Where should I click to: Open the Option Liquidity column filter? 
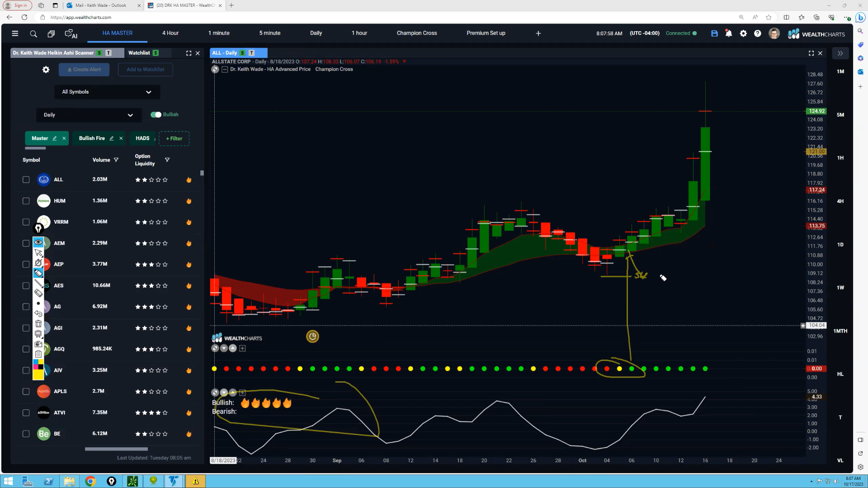[167, 160]
